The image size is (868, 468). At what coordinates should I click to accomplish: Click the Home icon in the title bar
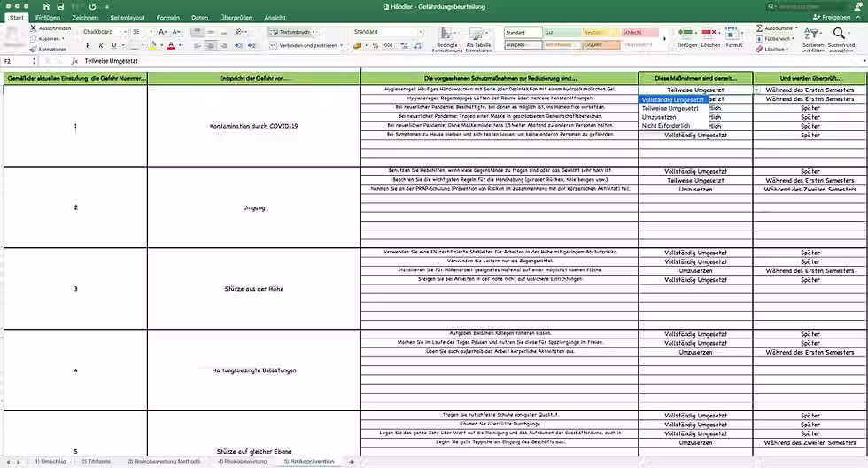coord(46,6)
